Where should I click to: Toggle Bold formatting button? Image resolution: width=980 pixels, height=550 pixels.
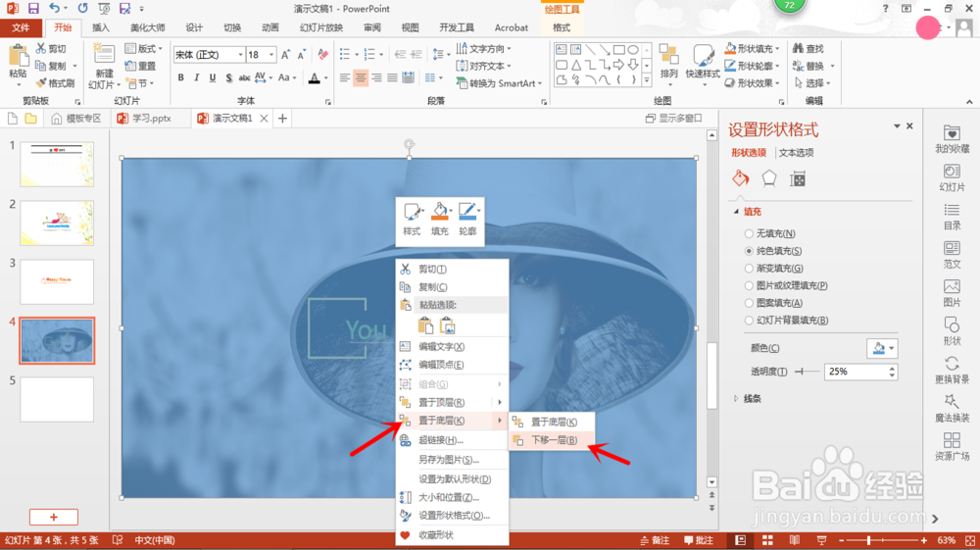[180, 77]
